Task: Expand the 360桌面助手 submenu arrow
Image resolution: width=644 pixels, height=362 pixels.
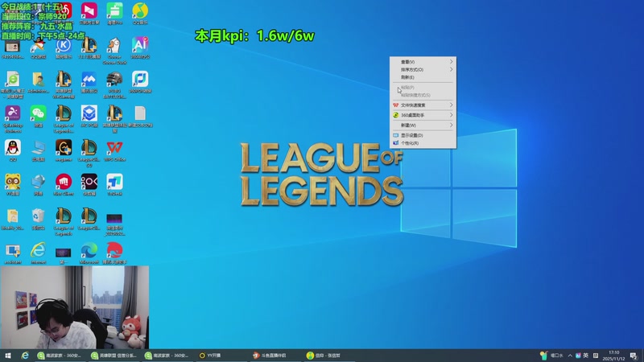Action: 451,115
